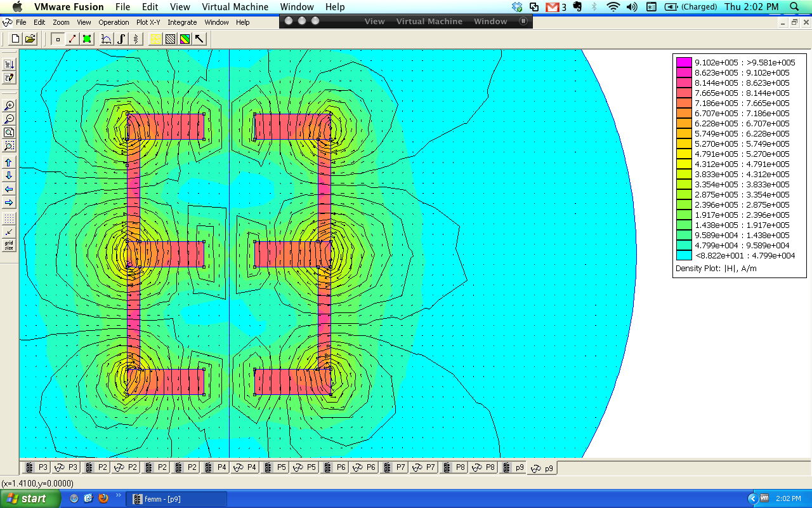Image resolution: width=812 pixels, height=508 pixels.
Task: Launch Firefox from quick launch
Action: tap(102, 498)
